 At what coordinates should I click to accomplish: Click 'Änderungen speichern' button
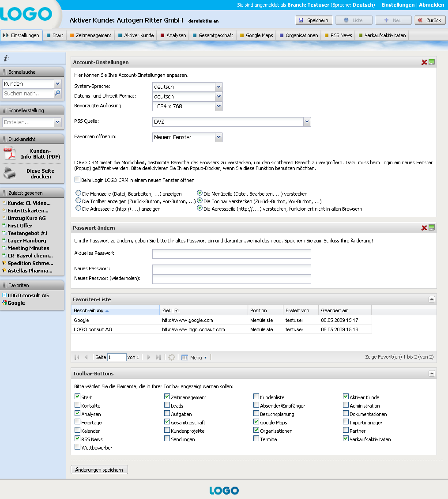pyautogui.click(x=99, y=470)
